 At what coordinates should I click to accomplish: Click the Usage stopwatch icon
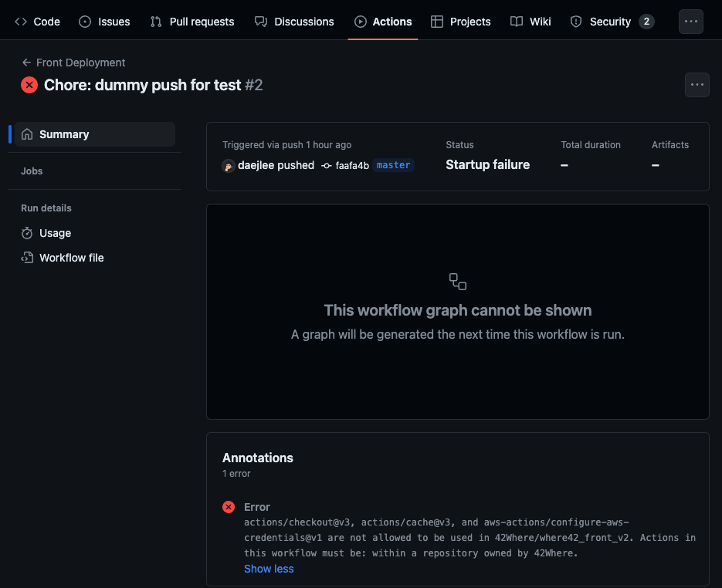(x=27, y=233)
